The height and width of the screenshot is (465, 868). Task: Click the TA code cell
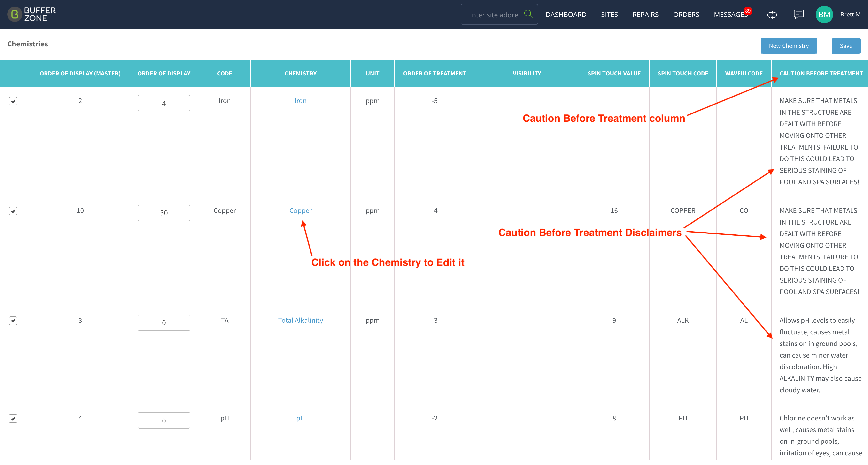point(225,320)
